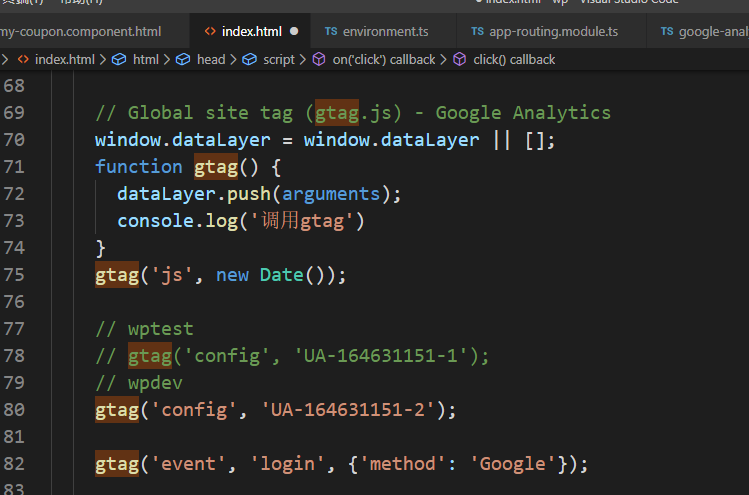Click 'dataLayer.push(arguments);' on line 72
The height and width of the screenshot is (495, 749).
[259, 194]
